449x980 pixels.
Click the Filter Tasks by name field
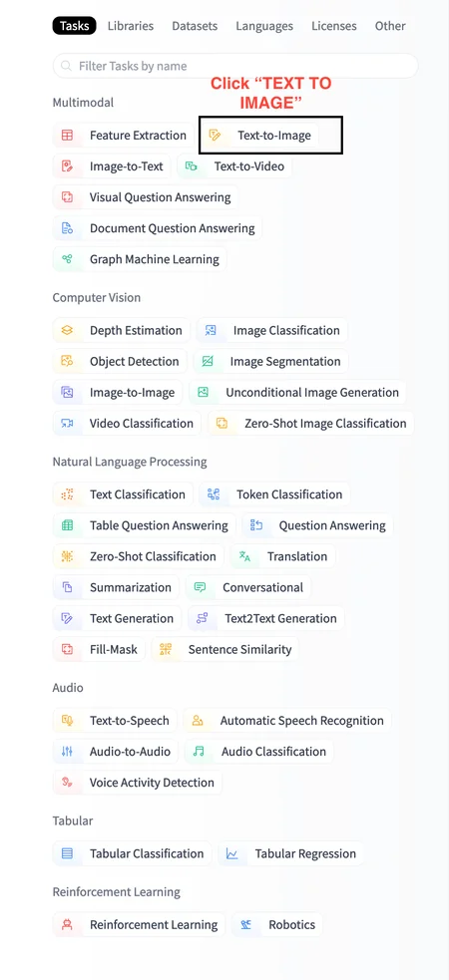point(235,66)
